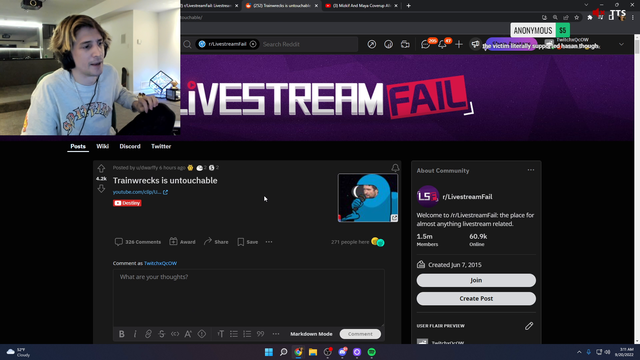Viewport: 640px width, 360px height.
Task: Click the page vertical scrollbar
Action: (x=637, y=189)
